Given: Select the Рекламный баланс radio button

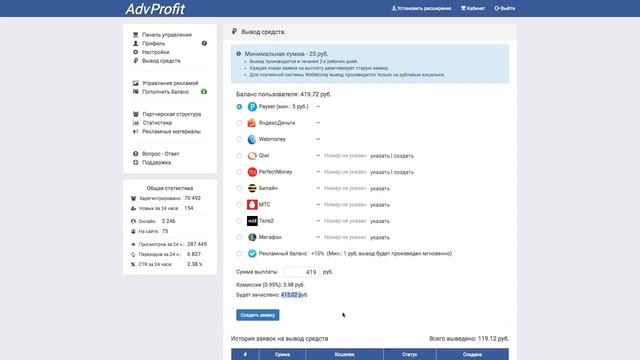Looking at the screenshot, I should click(x=239, y=253).
